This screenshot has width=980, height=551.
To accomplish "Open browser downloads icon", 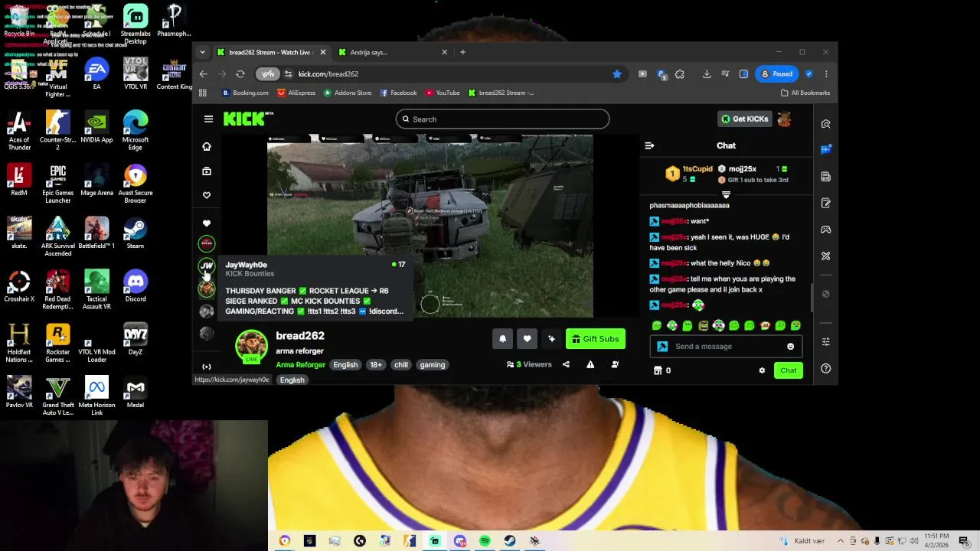I will [707, 74].
